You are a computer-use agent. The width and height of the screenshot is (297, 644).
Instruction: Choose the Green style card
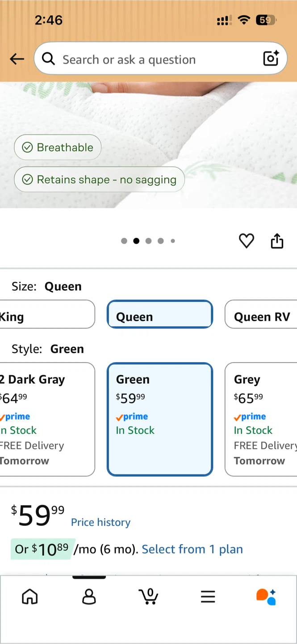[160, 419]
